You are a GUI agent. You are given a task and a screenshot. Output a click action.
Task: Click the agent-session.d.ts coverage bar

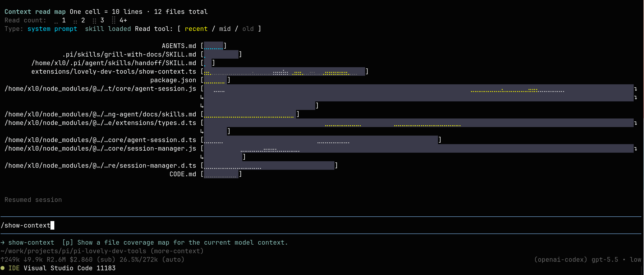321,140
